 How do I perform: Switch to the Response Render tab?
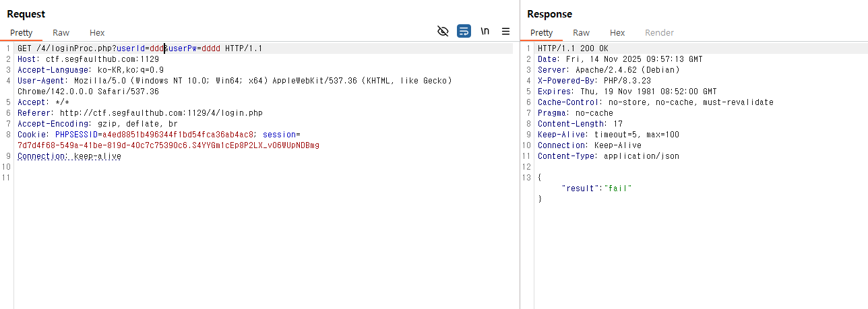[x=659, y=32]
